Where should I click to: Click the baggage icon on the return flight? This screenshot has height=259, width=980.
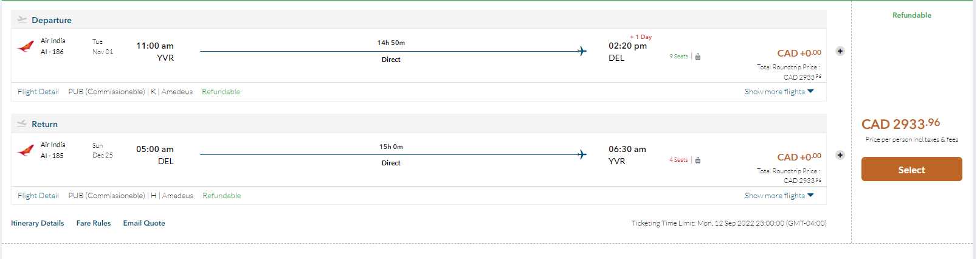(x=698, y=160)
